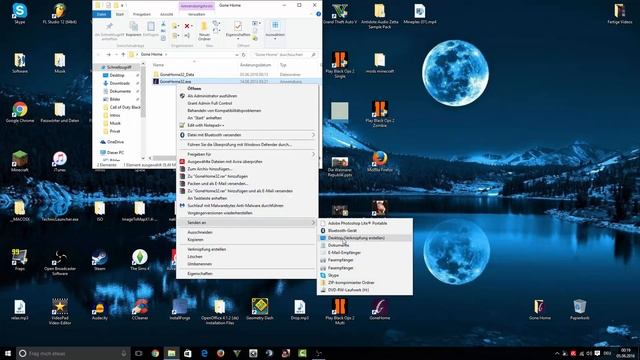Click the Kopieren icon in Explorer ribbon
Screen dimensions: 640x360
point(133,29)
